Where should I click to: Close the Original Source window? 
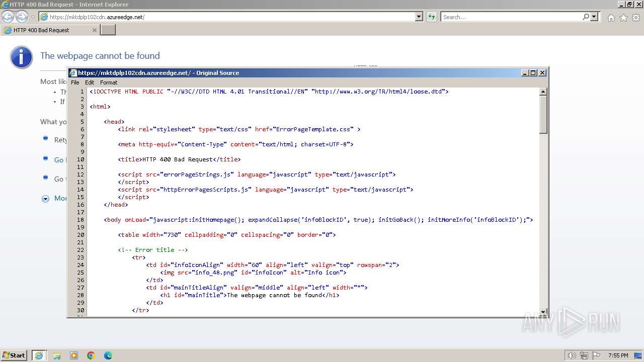(542, 73)
